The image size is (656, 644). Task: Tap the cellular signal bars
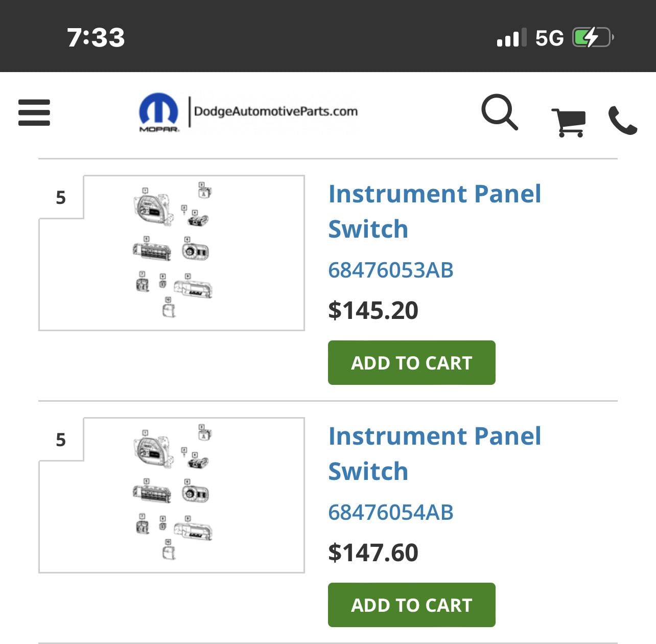point(508,38)
